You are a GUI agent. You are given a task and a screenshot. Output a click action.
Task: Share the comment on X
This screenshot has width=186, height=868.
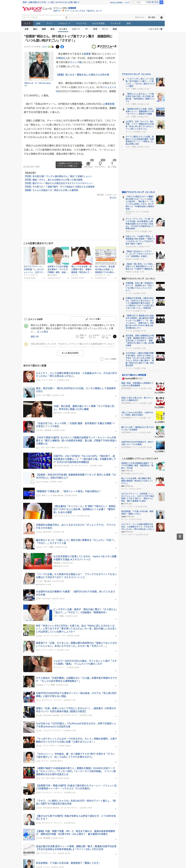tap(114, 336)
